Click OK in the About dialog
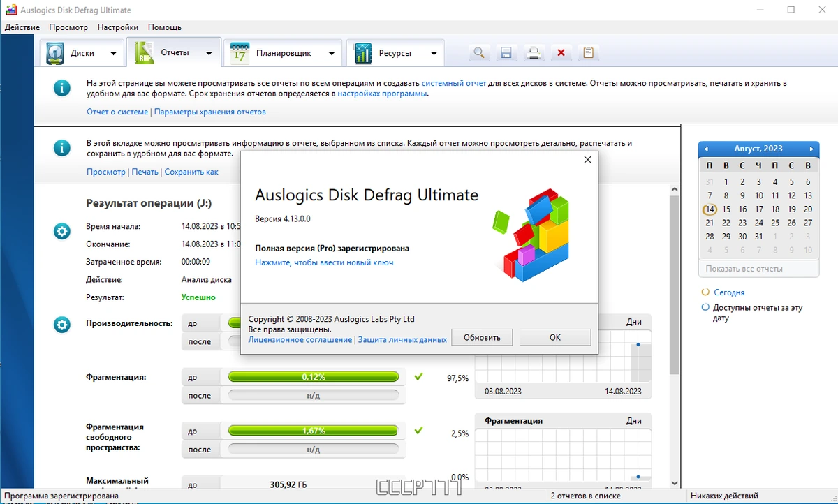Screen dimensions: 838x504 (x=555, y=337)
